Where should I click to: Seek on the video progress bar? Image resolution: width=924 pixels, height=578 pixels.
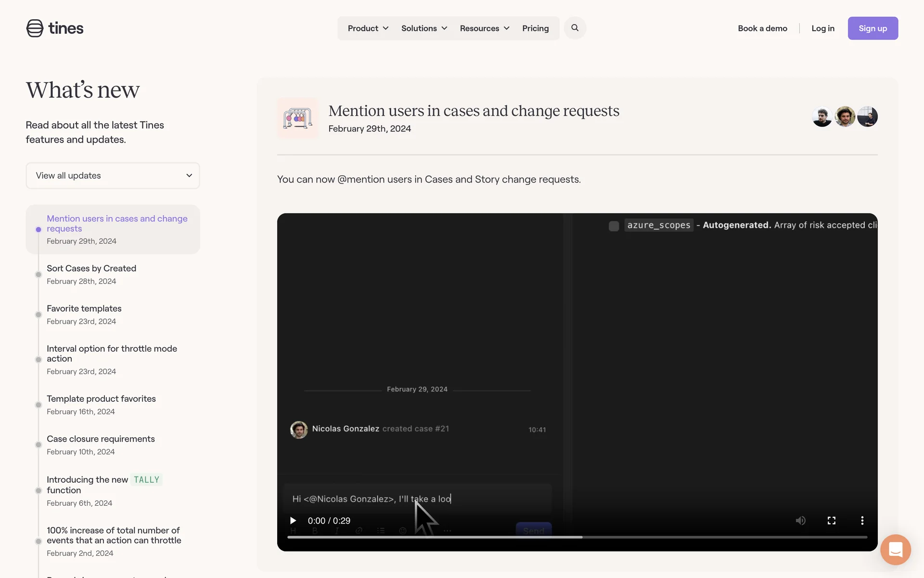[x=577, y=537]
